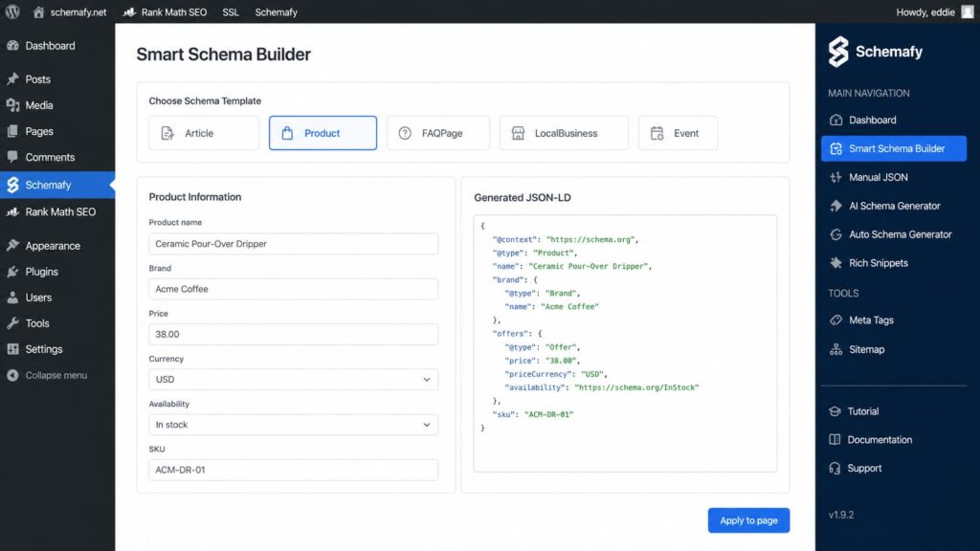Click the Sitemap hierarchy icon
Viewport: 980px width, 551px height.
(x=835, y=349)
